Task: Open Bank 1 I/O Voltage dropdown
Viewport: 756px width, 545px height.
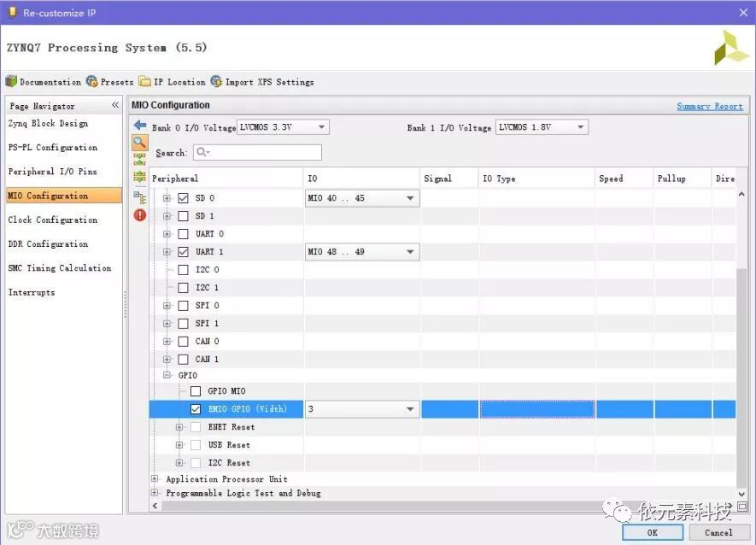Action: pos(542,126)
